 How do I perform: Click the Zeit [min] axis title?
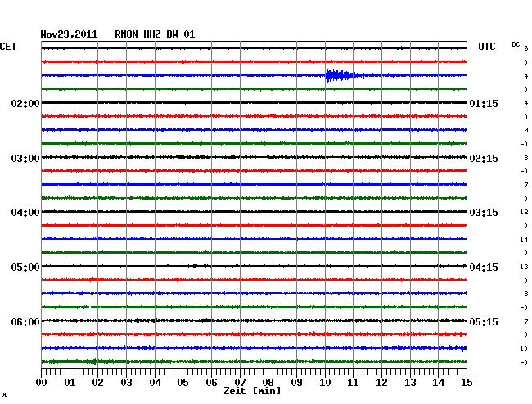click(252, 391)
